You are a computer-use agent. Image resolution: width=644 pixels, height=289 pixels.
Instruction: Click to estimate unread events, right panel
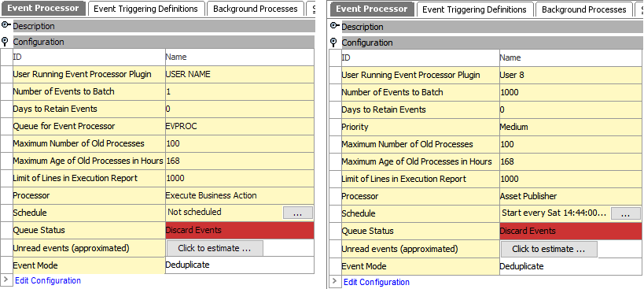click(x=549, y=249)
